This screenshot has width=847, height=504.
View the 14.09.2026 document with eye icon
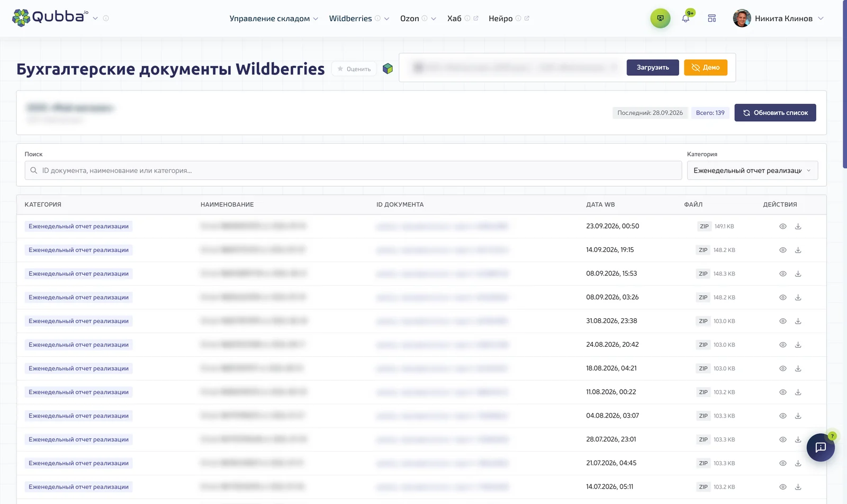pos(782,250)
